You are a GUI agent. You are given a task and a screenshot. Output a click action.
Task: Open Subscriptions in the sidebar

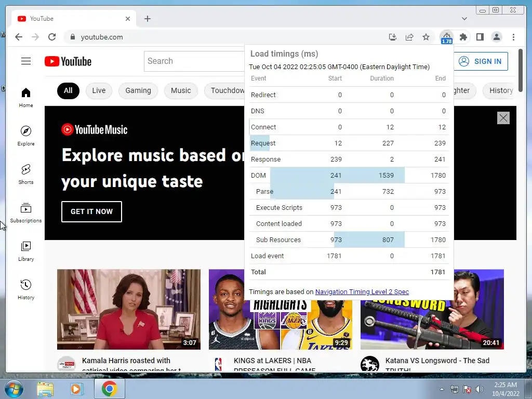(26, 212)
